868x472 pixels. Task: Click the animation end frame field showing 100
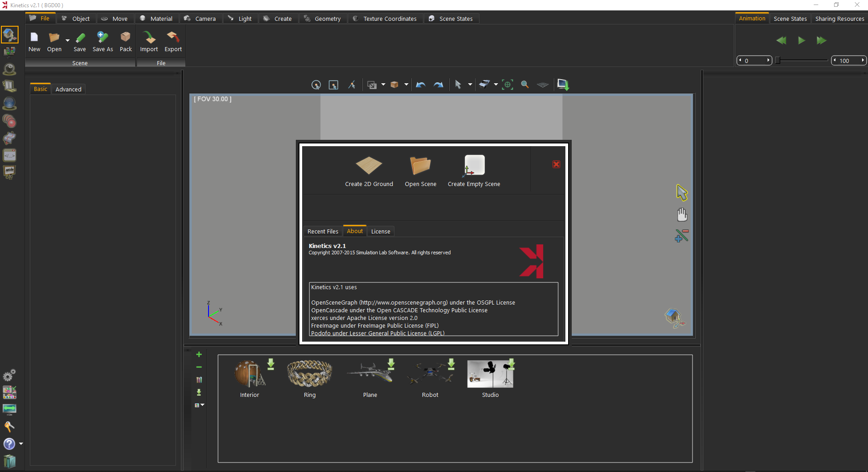click(x=849, y=60)
